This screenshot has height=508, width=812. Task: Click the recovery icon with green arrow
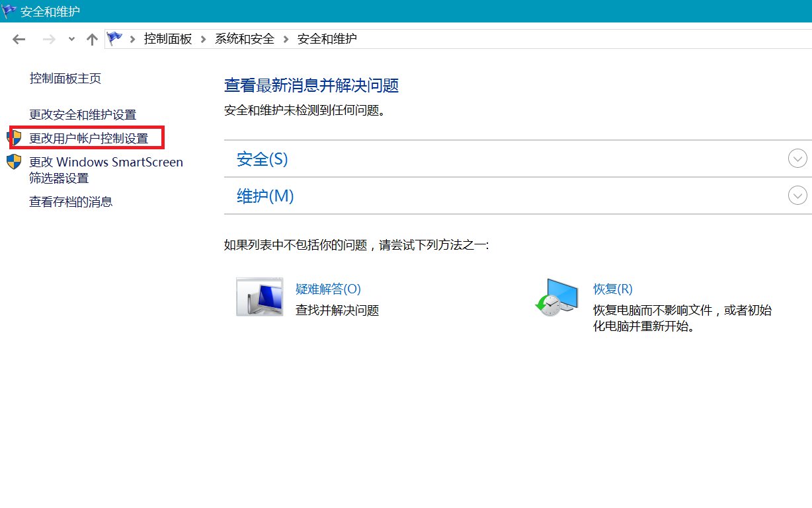[x=557, y=298]
